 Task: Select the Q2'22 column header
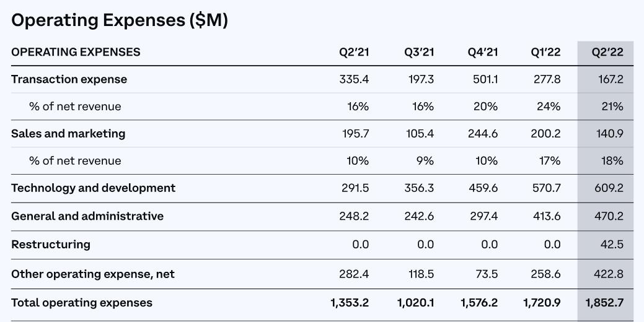tap(607, 52)
